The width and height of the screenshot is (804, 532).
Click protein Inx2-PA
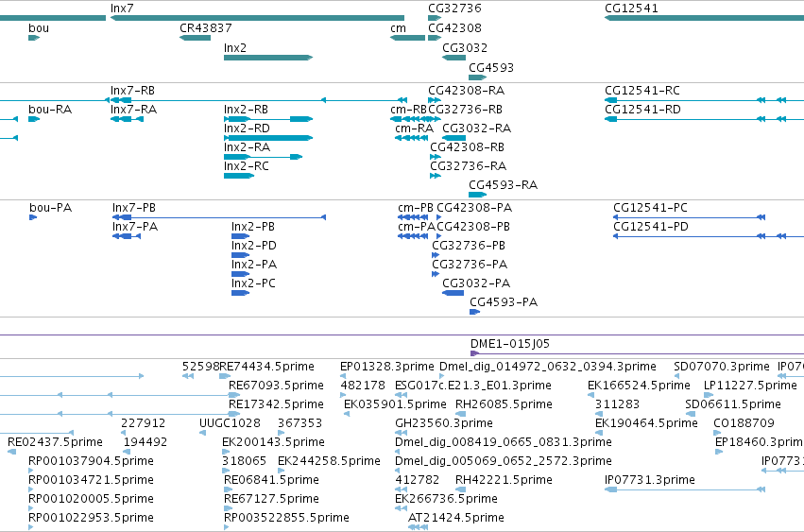[x=254, y=265]
